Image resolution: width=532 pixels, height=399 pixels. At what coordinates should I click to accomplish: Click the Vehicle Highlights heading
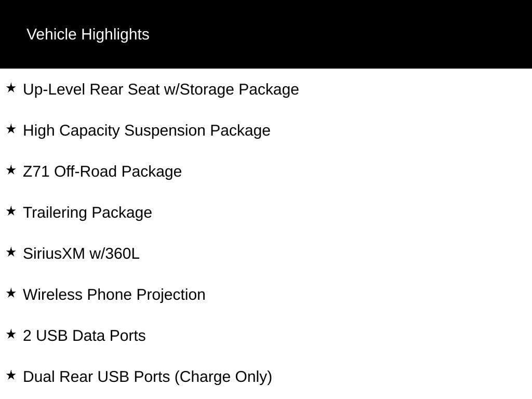pyautogui.click(x=88, y=35)
